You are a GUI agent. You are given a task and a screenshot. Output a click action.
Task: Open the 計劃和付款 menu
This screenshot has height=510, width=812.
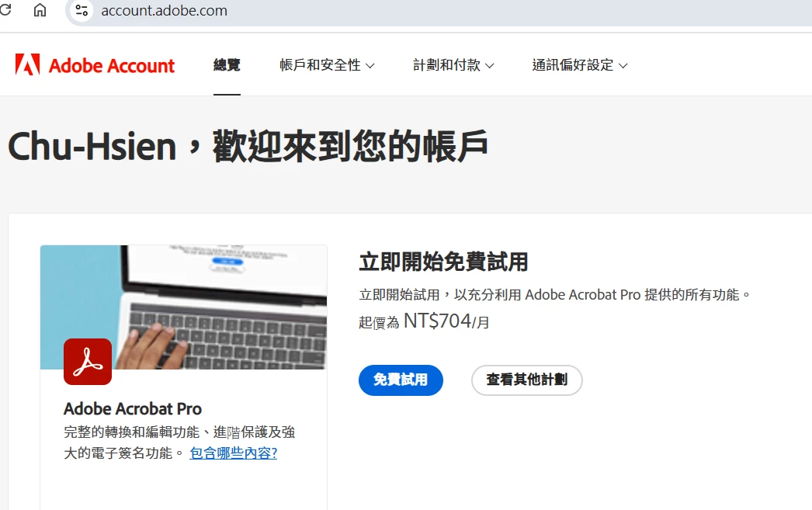pyautogui.click(x=453, y=65)
